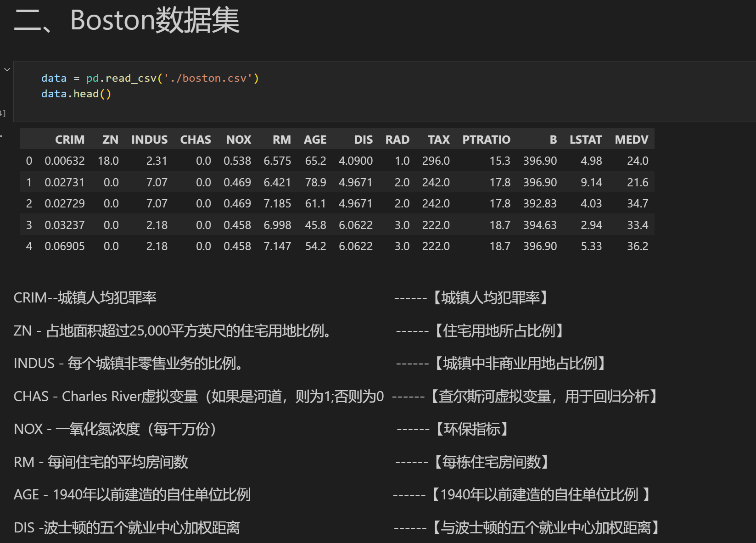Click the LSTAT column header
756x543 pixels.
pyautogui.click(x=586, y=140)
